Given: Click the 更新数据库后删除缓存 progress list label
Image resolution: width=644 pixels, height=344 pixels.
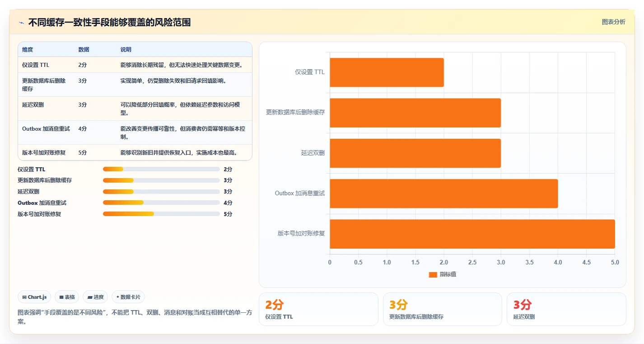Looking at the screenshot, I should pyautogui.click(x=45, y=180).
